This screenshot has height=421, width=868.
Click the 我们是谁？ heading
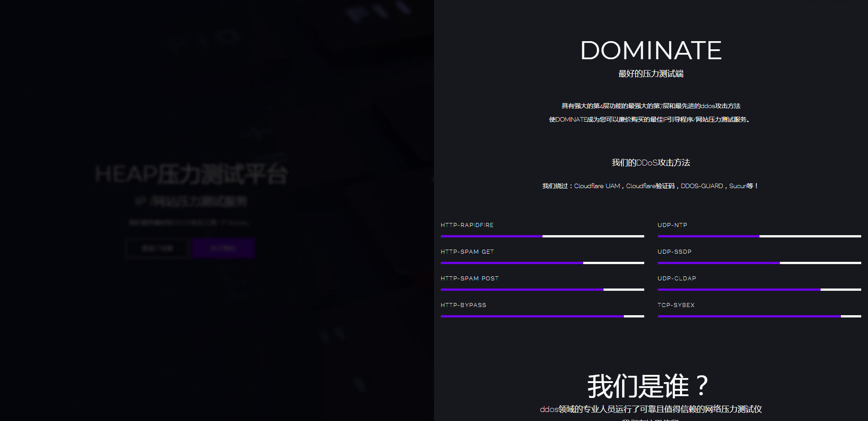tap(647, 386)
